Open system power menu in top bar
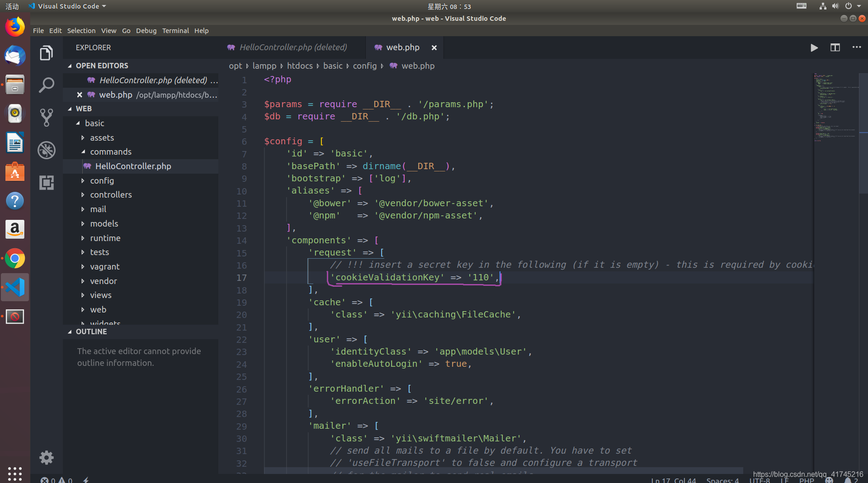This screenshot has width=868, height=483. click(x=853, y=6)
